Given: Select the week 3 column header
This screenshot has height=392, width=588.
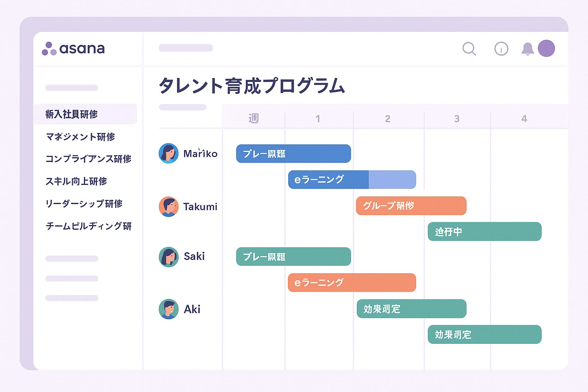Looking at the screenshot, I should coord(457,119).
